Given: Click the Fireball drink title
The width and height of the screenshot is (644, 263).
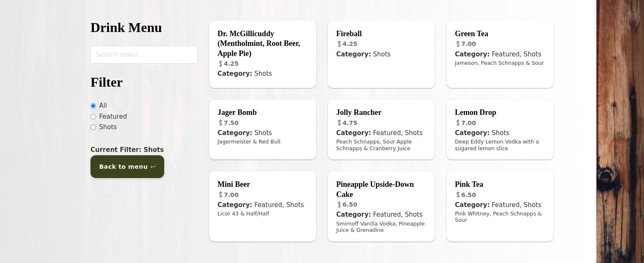Looking at the screenshot, I should [x=349, y=34].
